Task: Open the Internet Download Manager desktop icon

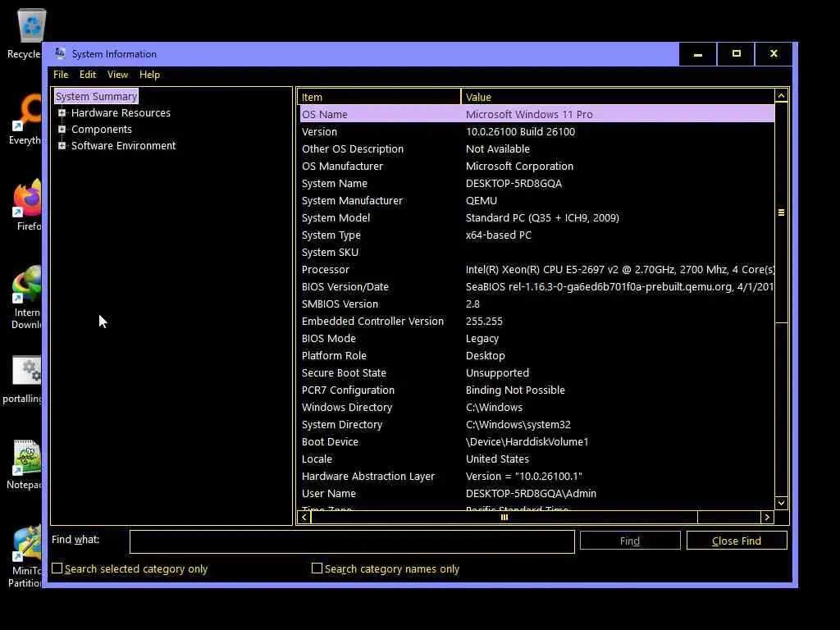Action: pyautogui.click(x=27, y=297)
